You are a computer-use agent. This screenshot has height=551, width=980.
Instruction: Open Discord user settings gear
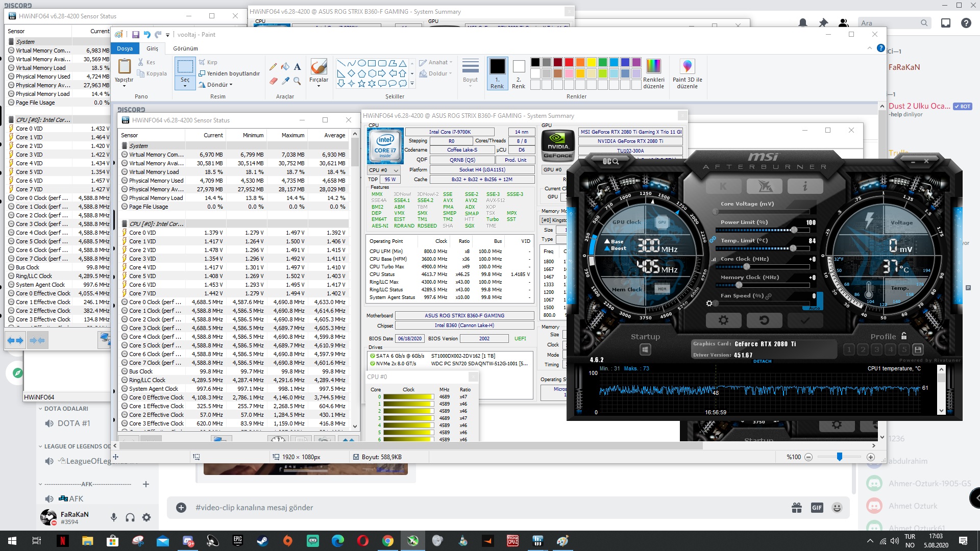point(146,517)
